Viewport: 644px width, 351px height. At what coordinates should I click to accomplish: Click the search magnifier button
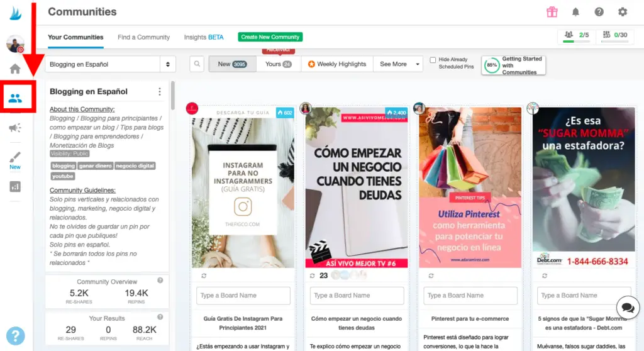tap(197, 64)
